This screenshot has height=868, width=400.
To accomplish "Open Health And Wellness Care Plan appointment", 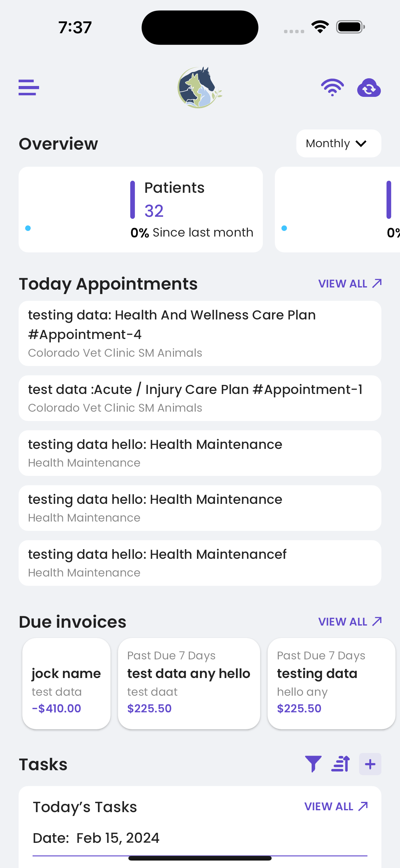I will pyautogui.click(x=200, y=334).
